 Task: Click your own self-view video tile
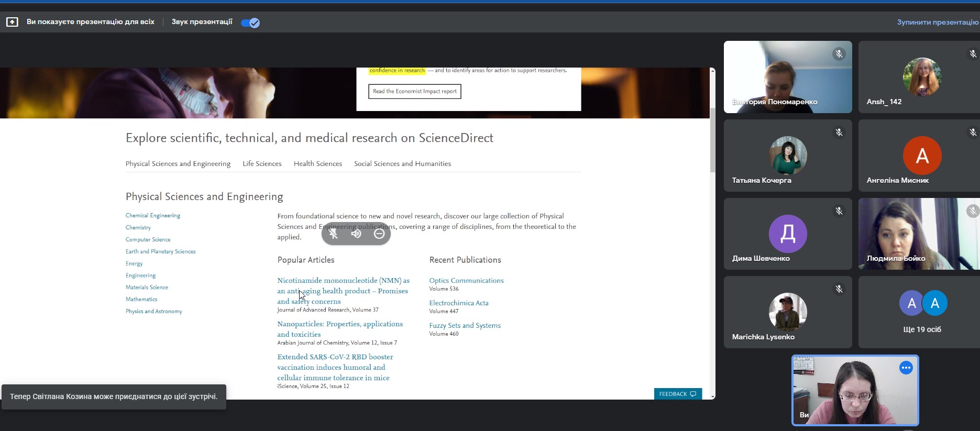pyautogui.click(x=855, y=391)
